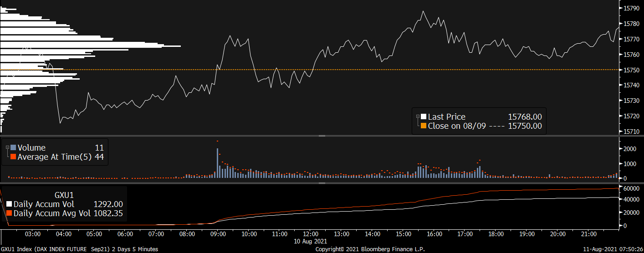Select the GXU1 legend title
The height and width of the screenshot is (253, 644).
pos(64,195)
